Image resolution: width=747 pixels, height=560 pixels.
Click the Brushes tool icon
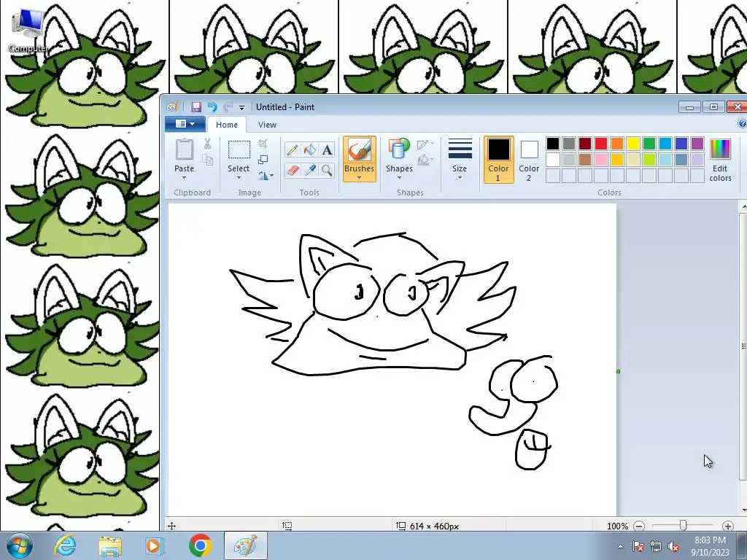tap(359, 150)
